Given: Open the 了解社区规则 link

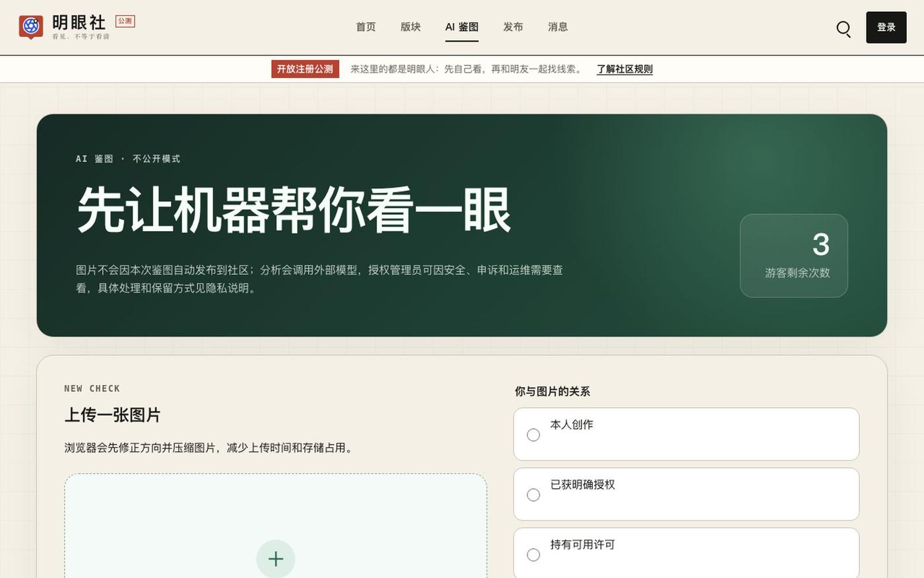Looking at the screenshot, I should 624,69.
